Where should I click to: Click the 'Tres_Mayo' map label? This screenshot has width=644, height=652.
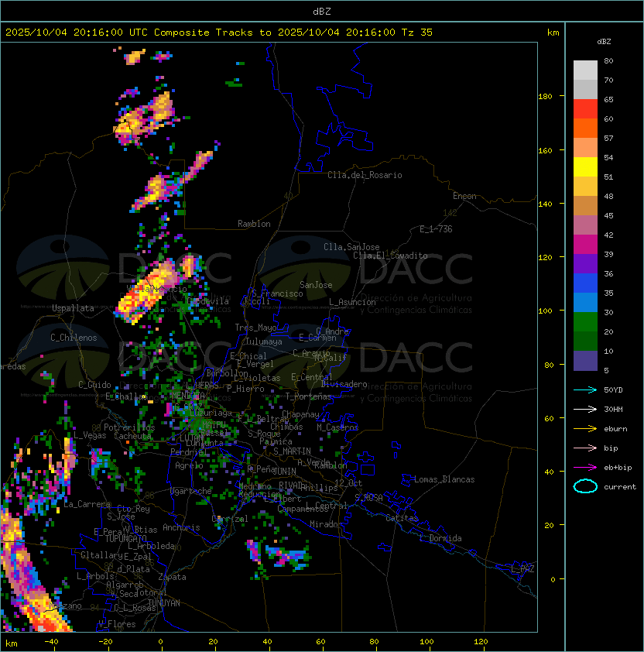click(255, 328)
